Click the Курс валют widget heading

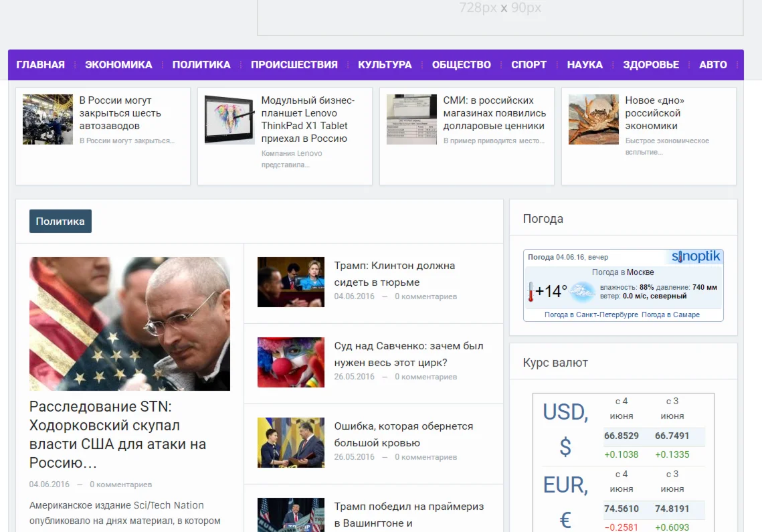tap(555, 363)
